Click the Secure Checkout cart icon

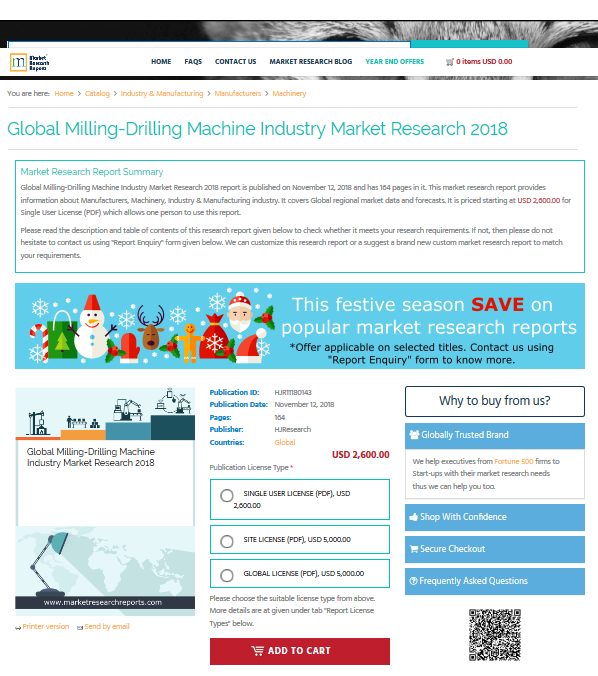click(414, 549)
